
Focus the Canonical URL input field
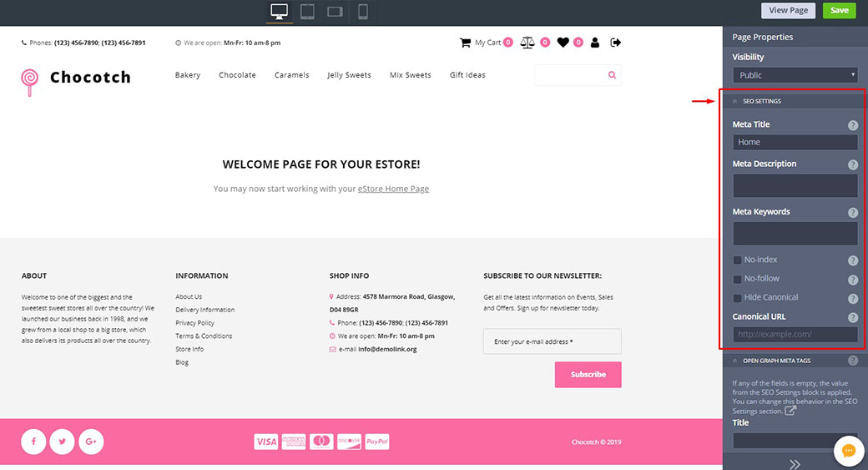click(795, 335)
